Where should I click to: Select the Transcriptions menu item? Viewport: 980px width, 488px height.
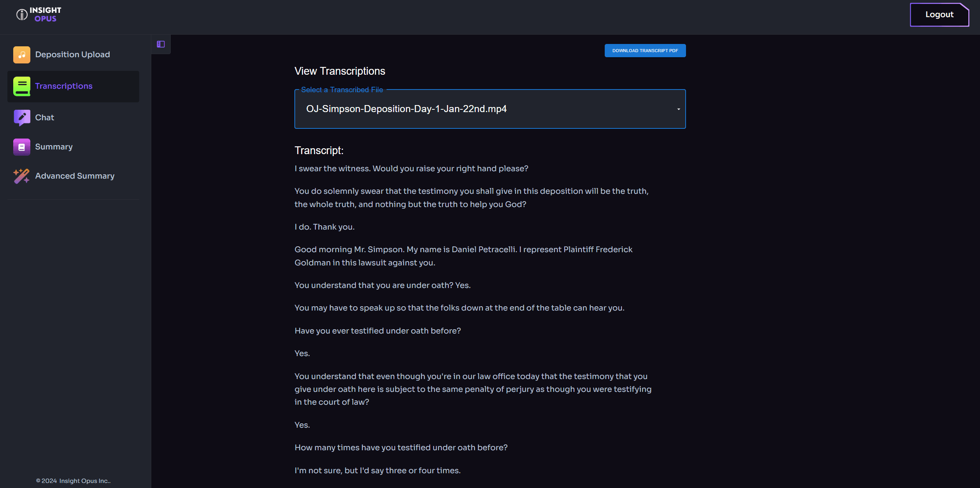(73, 86)
